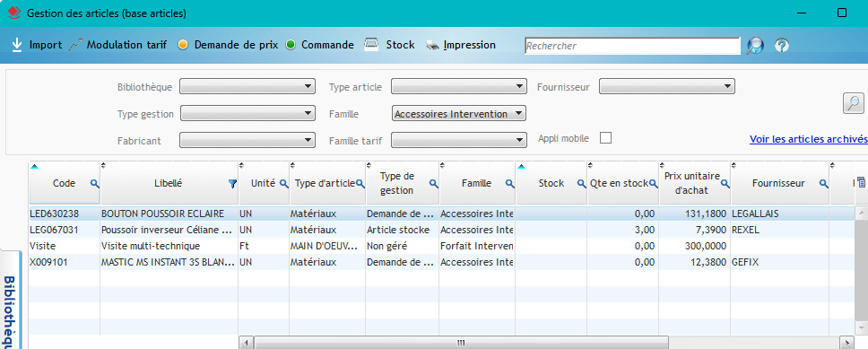Click the Qte en stock column header
This screenshot has width=868, height=349.
click(x=623, y=183)
